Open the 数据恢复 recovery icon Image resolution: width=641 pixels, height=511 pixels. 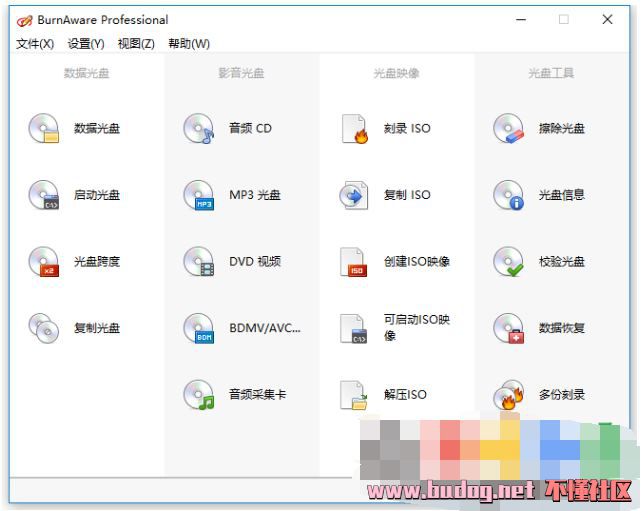click(509, 328)
